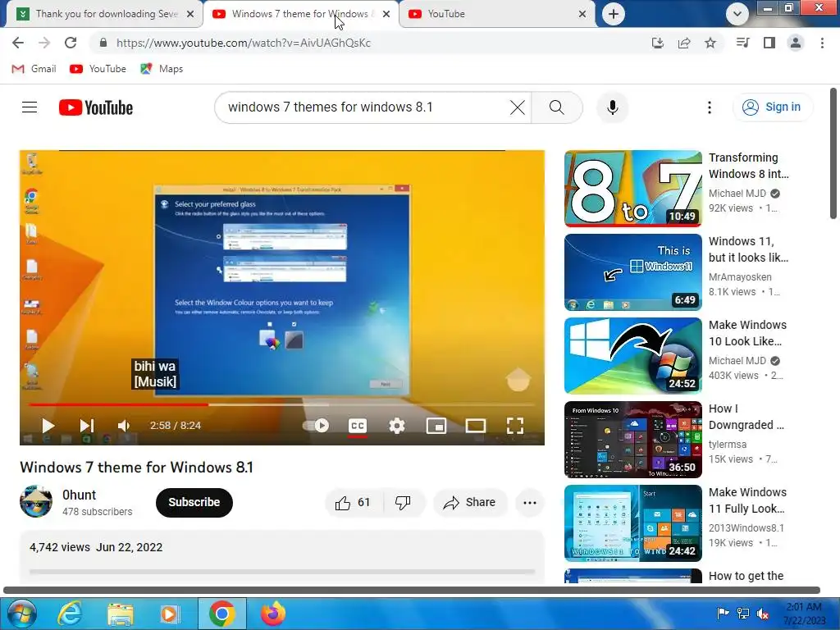Play the video
The image size is (840, 630).
tap(48, 426)
